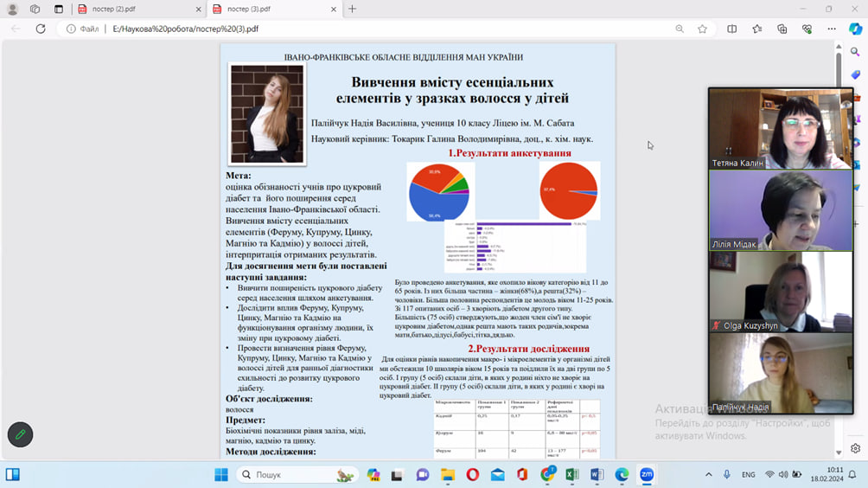Refresh the PDF page in browser
This screenshot has height=488, width=868.
pyautogui.click(x=40, y=29)
